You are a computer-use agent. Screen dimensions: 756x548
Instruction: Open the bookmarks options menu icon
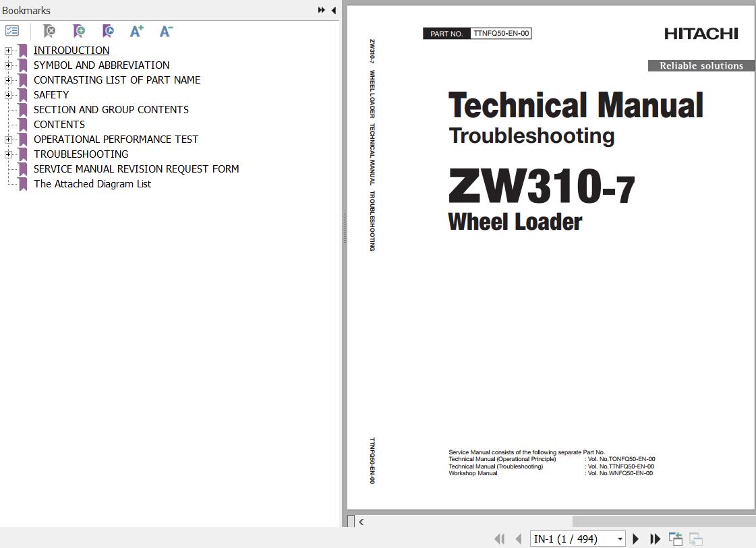12,31
